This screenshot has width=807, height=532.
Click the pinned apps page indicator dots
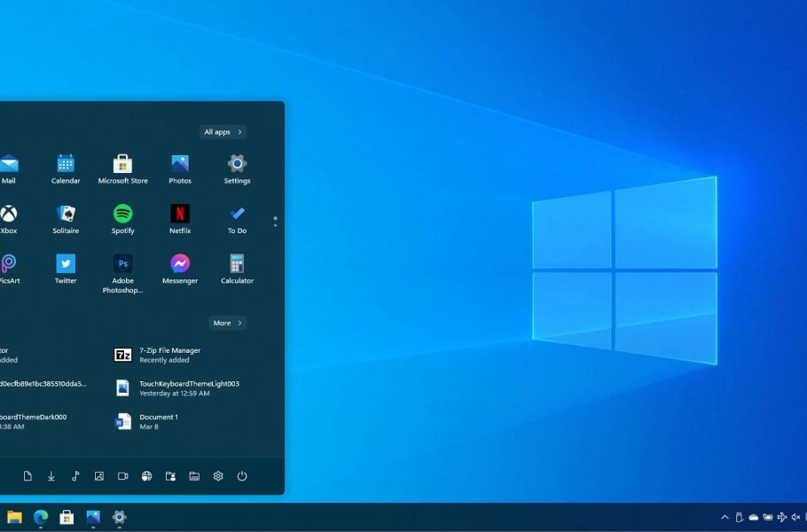tap(275, 222)
